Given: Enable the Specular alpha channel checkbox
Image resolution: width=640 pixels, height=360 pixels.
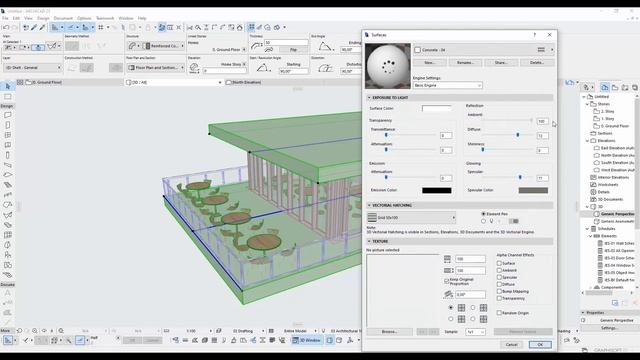Looking at the screenshot, I should tap(499, 278).
